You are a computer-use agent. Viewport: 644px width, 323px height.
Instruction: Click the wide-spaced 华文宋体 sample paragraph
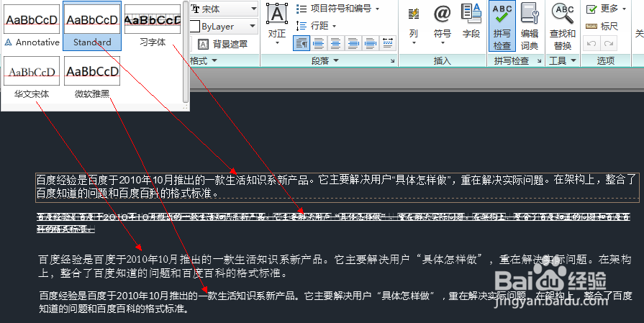tap(335, 266)
